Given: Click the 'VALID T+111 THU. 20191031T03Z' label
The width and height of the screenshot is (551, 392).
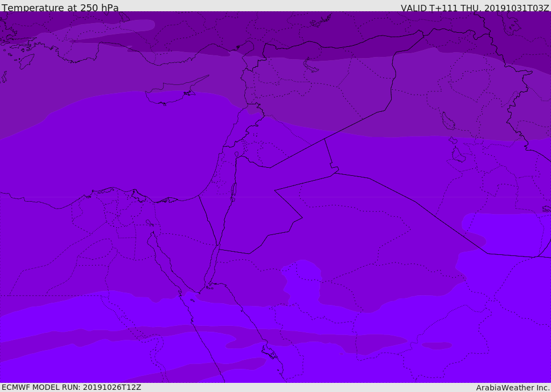Looking at the screenshot, I should [x=475, y=8].
